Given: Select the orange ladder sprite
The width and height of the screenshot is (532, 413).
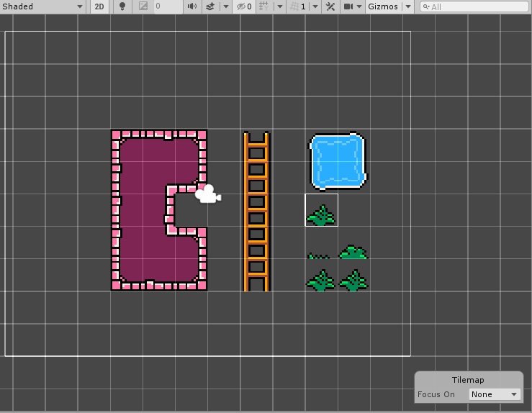Looking at the screenshot, I should (256, 211).
